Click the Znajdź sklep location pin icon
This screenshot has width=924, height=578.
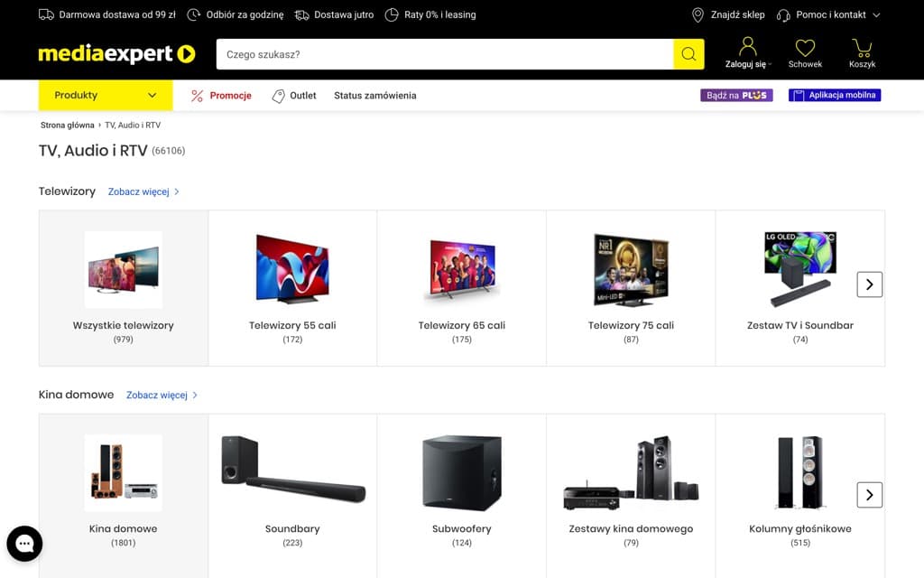point(697,15)
